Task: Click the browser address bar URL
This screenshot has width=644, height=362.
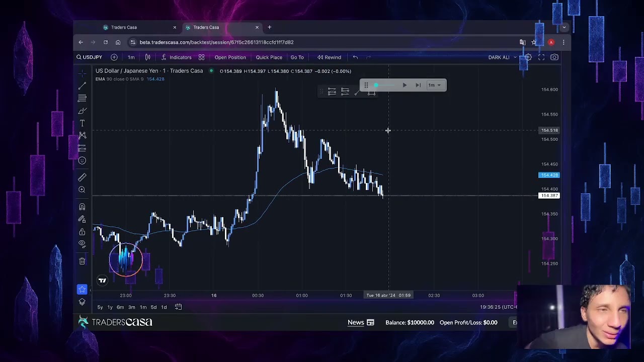Action: [x=216, y=42]
